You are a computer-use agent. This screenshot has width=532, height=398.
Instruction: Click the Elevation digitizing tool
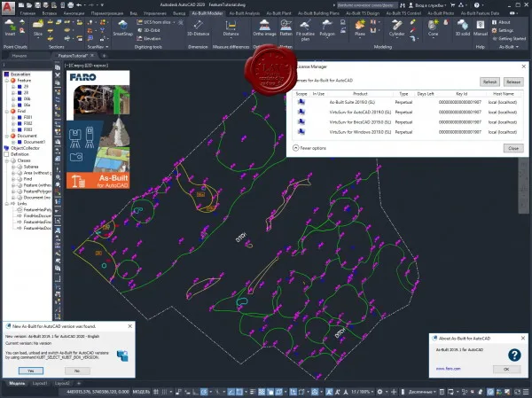click(x=149, y=38)
